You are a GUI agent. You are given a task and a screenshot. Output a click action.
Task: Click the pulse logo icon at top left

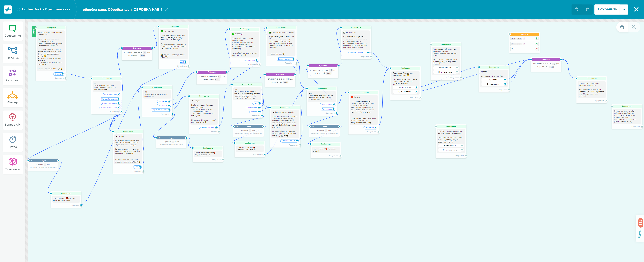(8, 9)
